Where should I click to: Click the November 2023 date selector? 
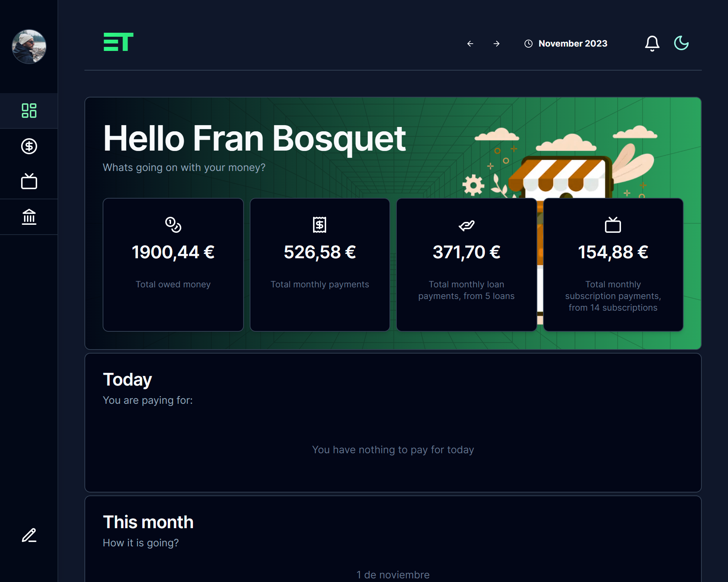pos(566,44)
